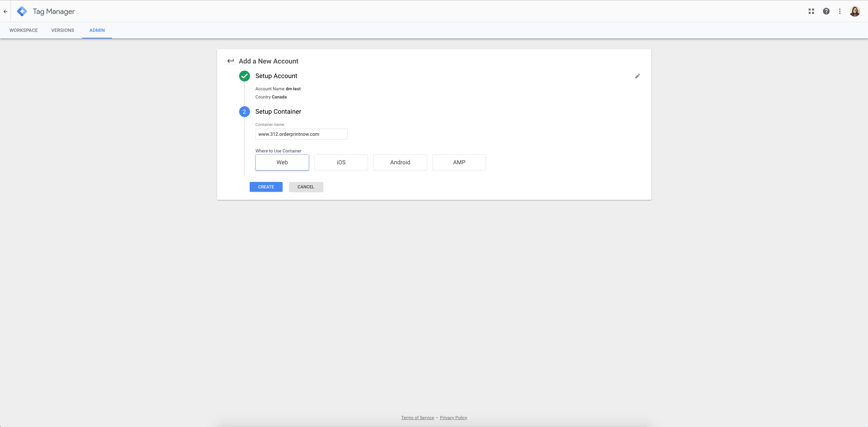This screenshot has height=427, width=868.
Task: Select iOS as container platform
Action: 341,162
